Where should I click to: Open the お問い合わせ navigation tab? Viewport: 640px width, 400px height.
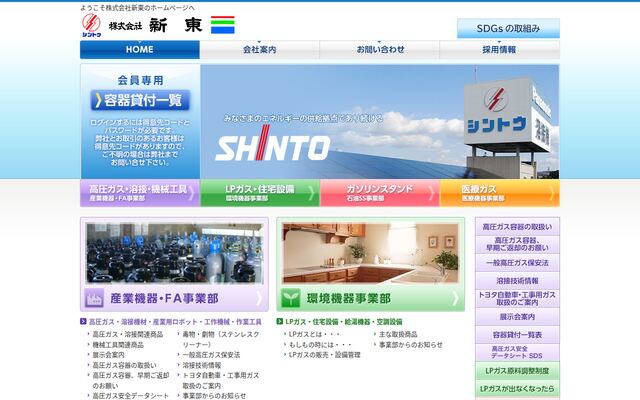coord(380,49)
